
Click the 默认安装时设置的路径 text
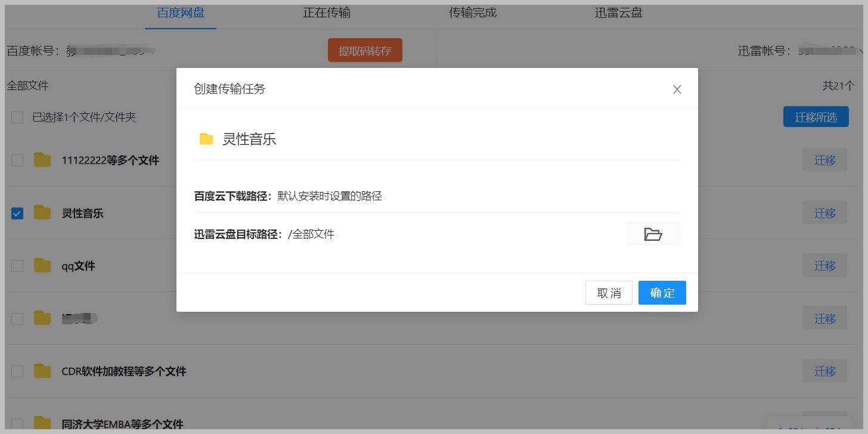[330, 196]
